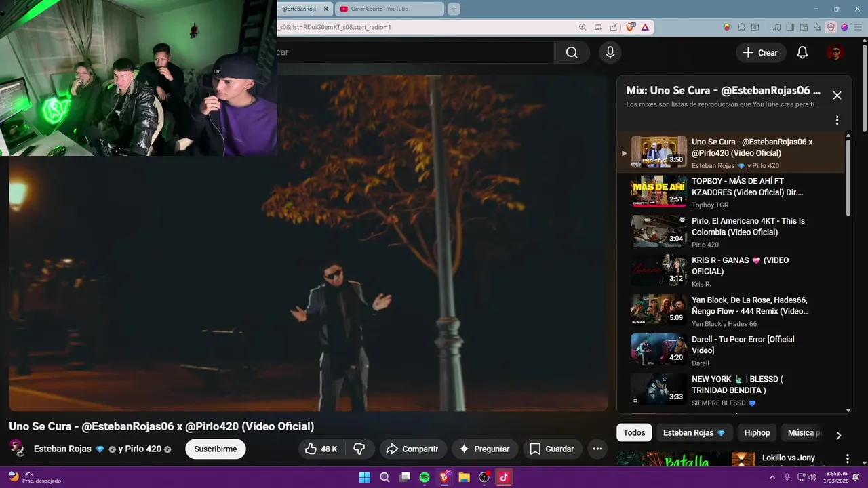The height and width of the screenshot is (488, 868).
Task: Open the TikTok app in the taskbar
Action: tap(504, 477)
